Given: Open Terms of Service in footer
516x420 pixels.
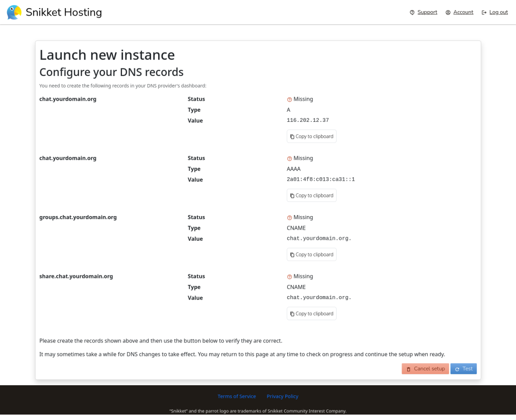Looking at the screenshot, I should (237, 396).
